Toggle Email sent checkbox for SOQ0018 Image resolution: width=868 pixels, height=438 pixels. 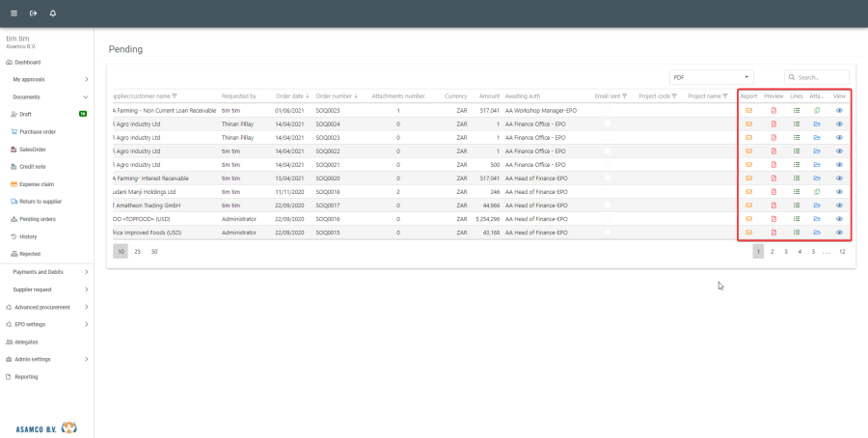(x=608, y=192)
